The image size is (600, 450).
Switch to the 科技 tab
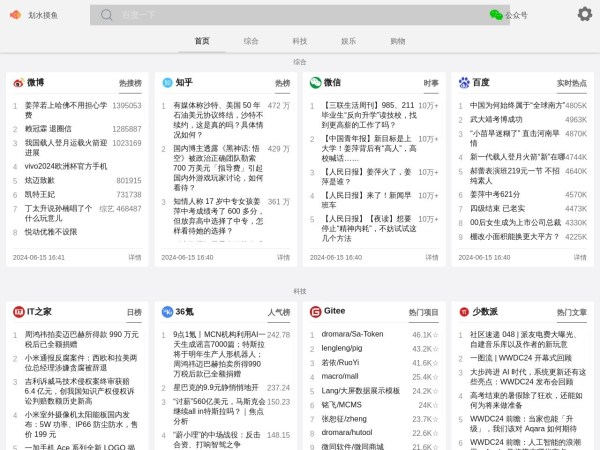300,41
